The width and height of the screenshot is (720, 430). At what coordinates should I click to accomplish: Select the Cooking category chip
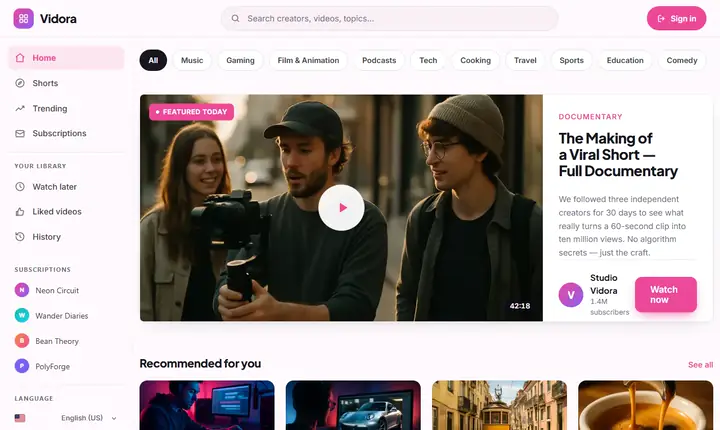pos(475,60)
